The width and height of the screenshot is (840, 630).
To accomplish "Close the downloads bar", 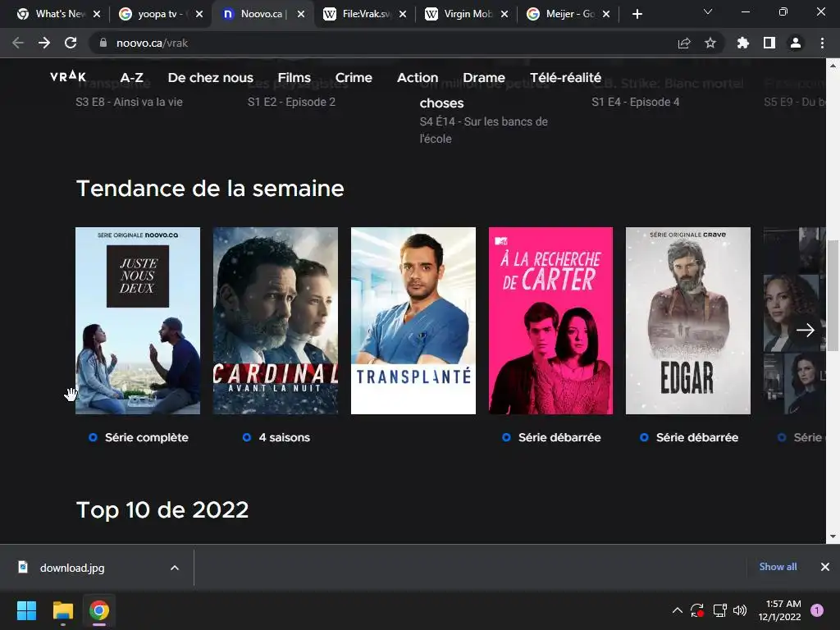I will coord(825,567).
